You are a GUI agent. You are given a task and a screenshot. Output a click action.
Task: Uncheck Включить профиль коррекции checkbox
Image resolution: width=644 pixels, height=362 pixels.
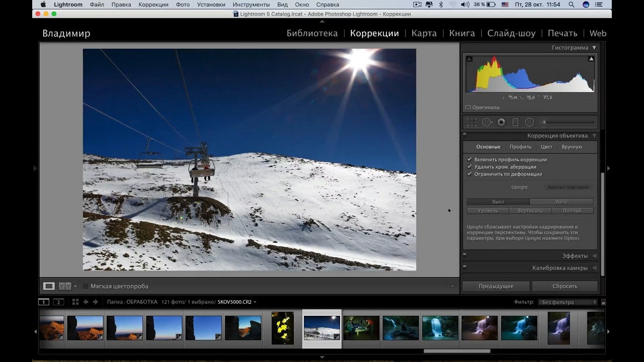[470, 159]
